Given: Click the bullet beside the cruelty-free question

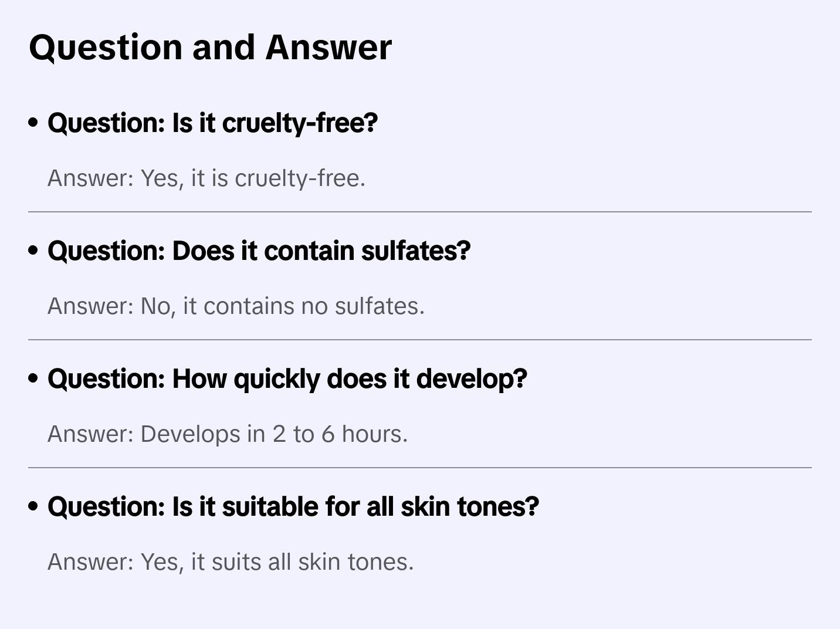Looking at the screenshot, I should [x=33, y=123].
